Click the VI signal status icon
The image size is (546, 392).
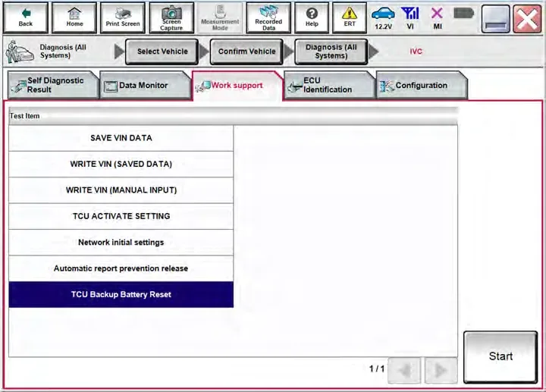[x=410, y=18]
